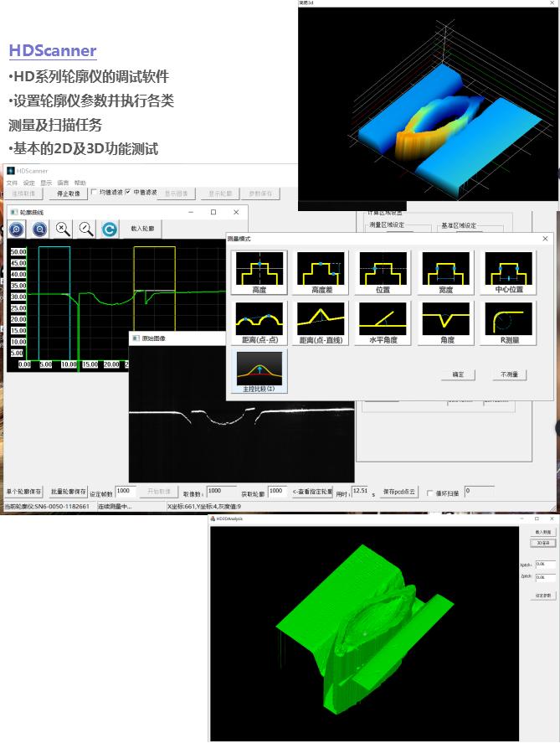Click the greyed 显示轮廓 button
Image resolution: width=560 pixels, height=743 pixels.
(220, 193)
